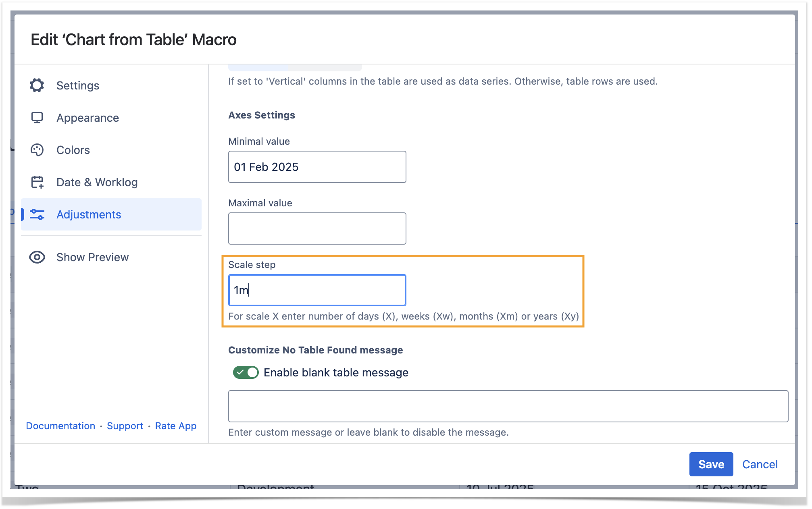Click the empty Maximal value field
The width and height of the screenshot is (812, 509).
pyautogui.click(x=317, y=229)
